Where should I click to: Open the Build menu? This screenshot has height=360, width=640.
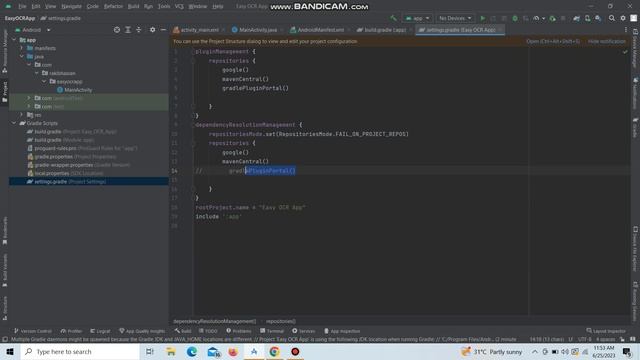[x=133, y=7]
